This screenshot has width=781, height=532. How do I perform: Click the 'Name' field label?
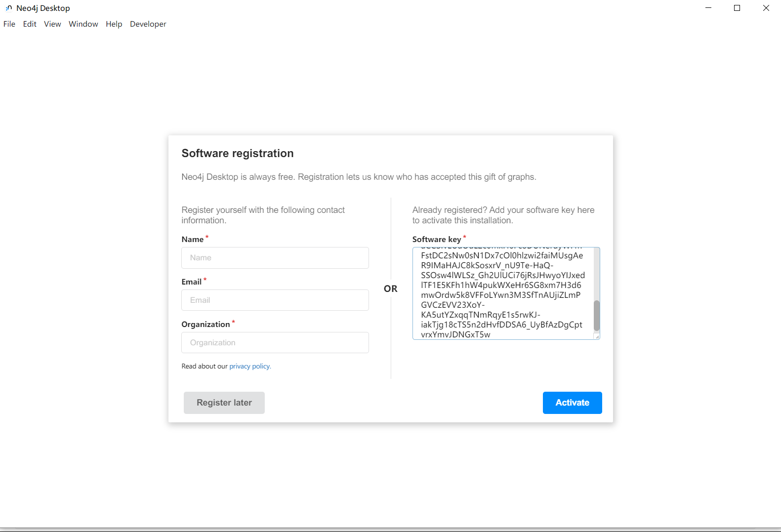pos(192,240)
